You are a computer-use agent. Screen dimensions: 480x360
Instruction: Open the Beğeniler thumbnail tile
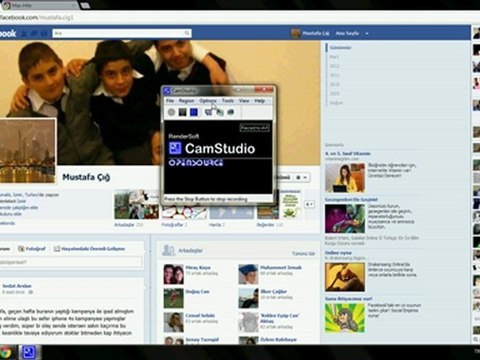pos(279,205)
